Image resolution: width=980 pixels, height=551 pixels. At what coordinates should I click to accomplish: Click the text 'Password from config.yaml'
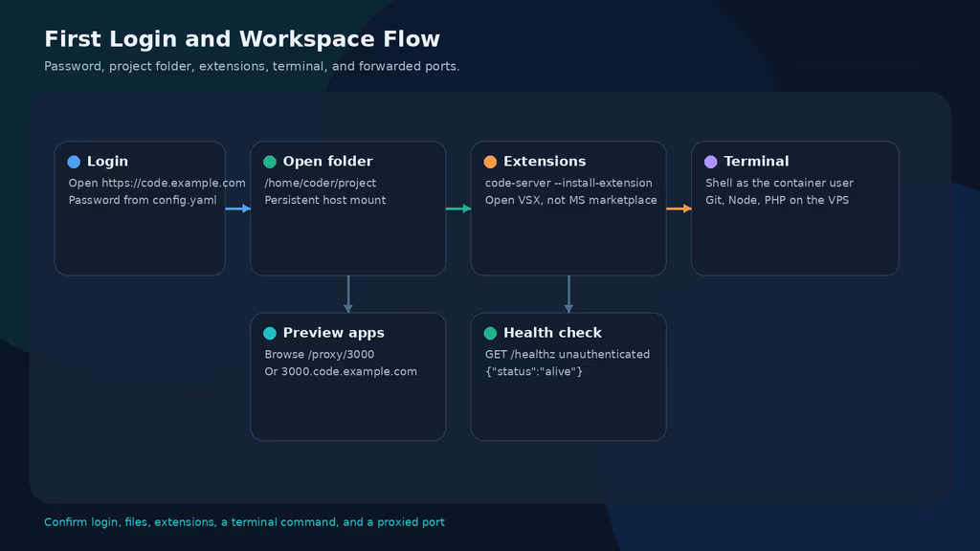tap(143, 200)
